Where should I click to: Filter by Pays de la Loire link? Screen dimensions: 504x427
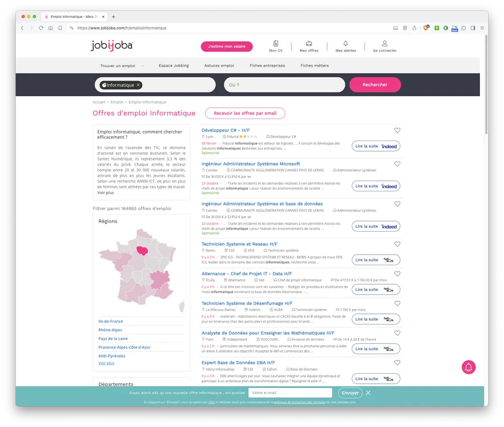(113, 339)
